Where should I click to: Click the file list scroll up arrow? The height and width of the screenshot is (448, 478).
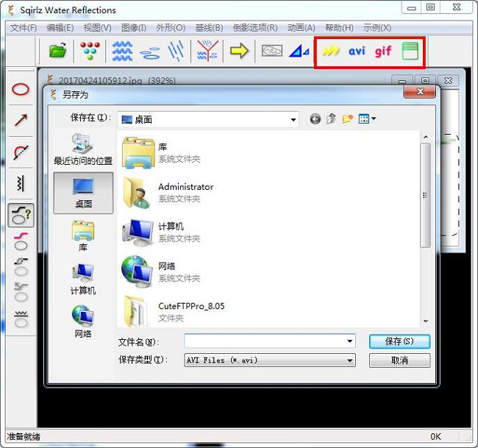click(x=426, y=138)
